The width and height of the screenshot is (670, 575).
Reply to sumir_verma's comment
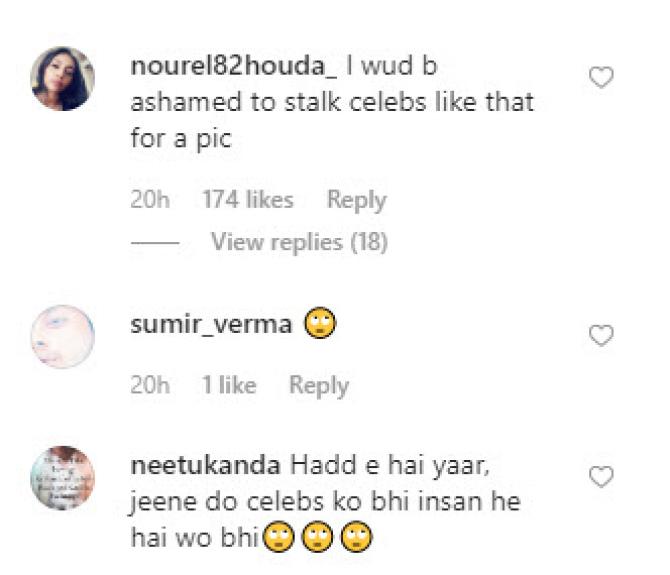pos(319,386)
